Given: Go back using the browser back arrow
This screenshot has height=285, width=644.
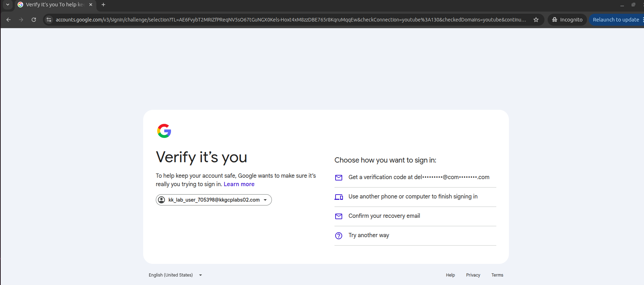Looking at the screenshot, I should [8, 20].
